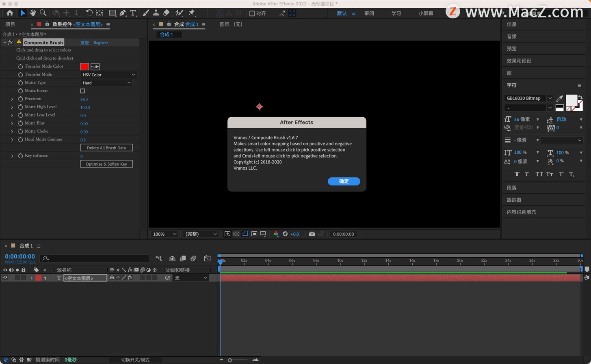Click the timeline layer search field

(x=95, y=258)
